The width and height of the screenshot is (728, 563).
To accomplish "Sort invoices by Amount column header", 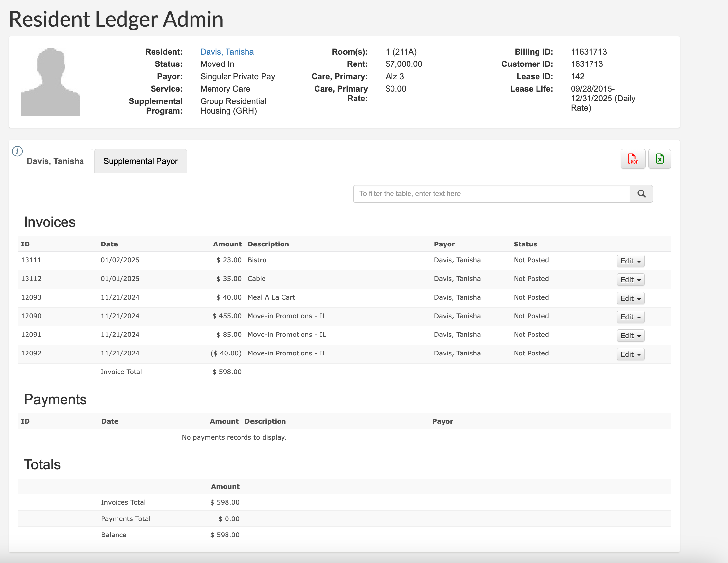I will click(x=227, y=244).
